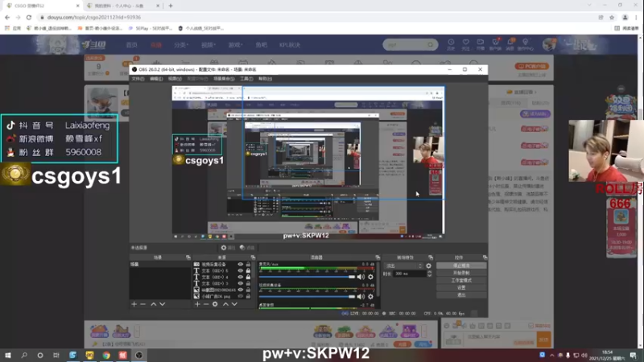Open Douyu watch history icon
Screen dimensions: 644x362
(x=451, y=44)
